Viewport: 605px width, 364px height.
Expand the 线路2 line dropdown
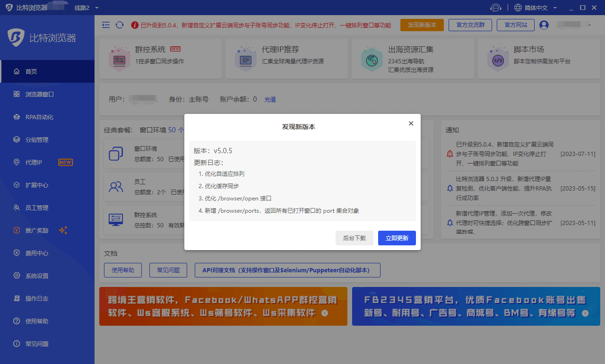[x=96, y=8]
